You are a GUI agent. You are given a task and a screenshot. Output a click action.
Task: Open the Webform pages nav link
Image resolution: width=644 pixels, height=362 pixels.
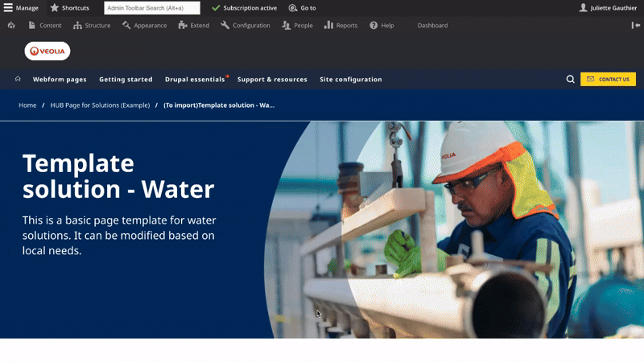pyautogui.click(x=60, y=80)
